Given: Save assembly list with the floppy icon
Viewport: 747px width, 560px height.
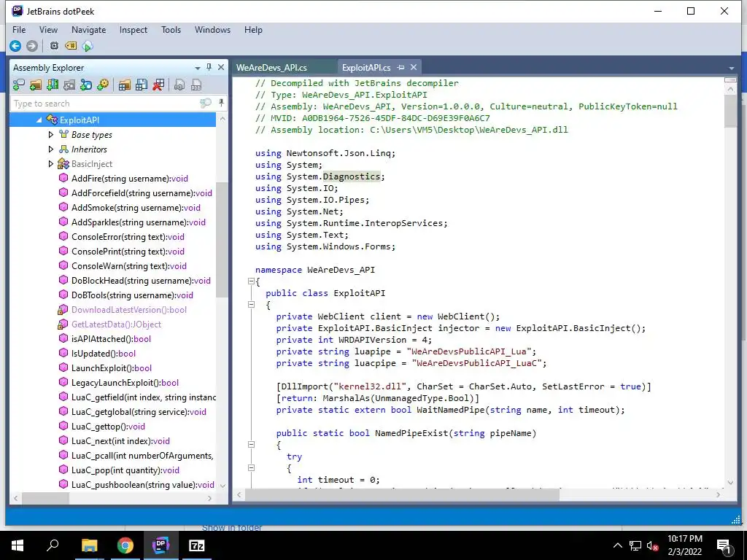Looking at the screenshot, I should 142,85.
